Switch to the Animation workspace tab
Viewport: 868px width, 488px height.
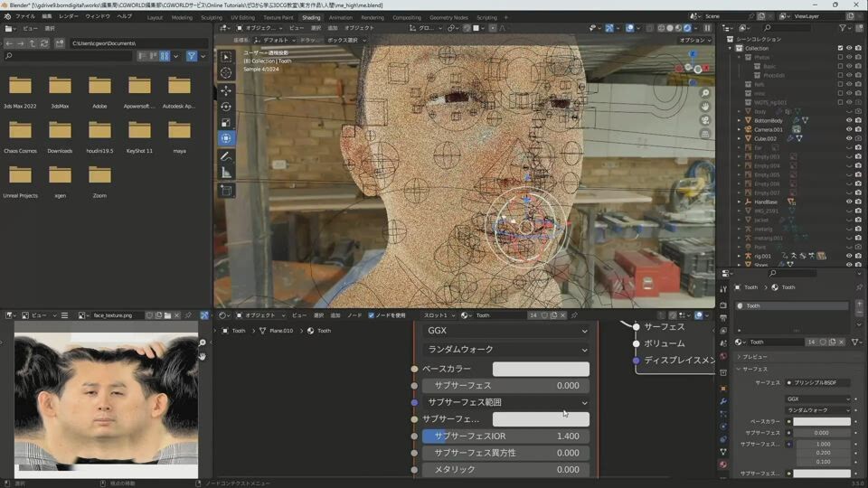(341, 17)
